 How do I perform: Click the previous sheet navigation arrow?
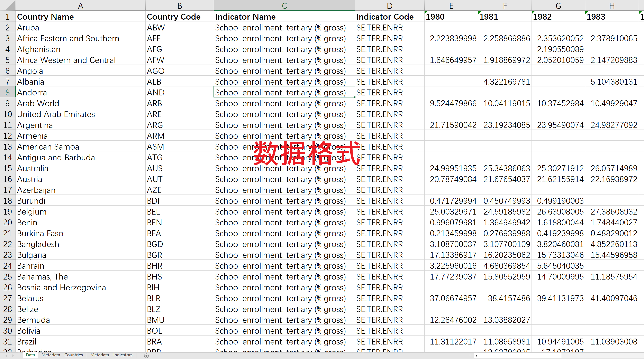pyautogui.click(x=6, y=355)
